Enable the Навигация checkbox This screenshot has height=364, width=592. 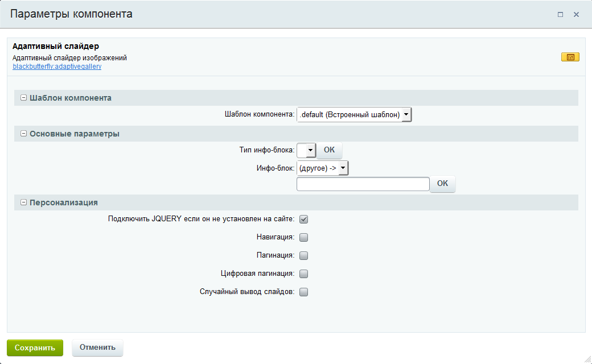click(304, 237)
